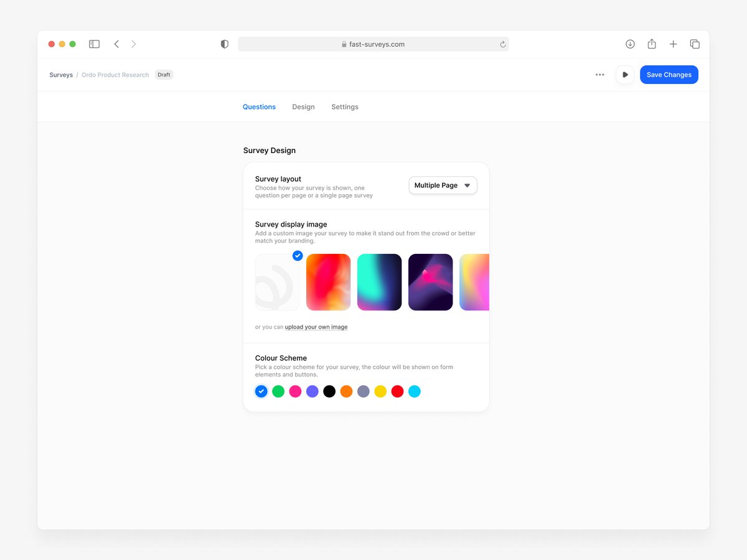Pick the purple colour scheme swatch
Viewport: 747px width, 560px height.
coord(312,391)
